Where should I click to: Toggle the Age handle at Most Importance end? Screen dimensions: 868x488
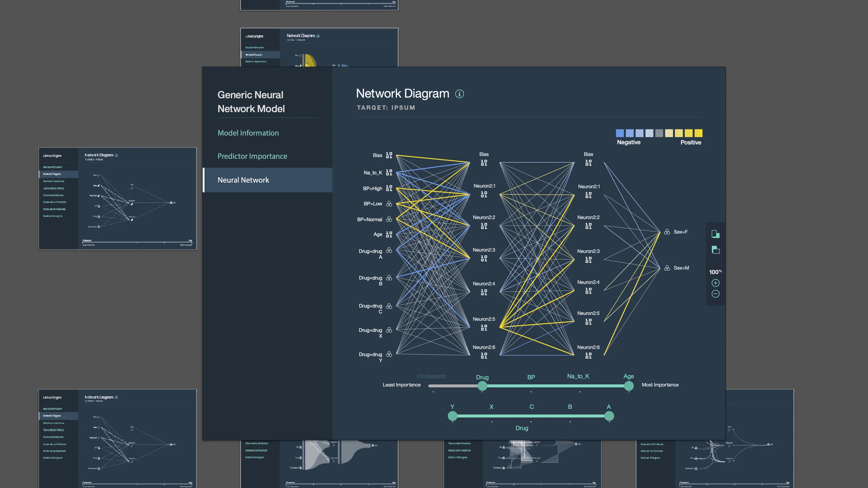click(x=628, y=386)
